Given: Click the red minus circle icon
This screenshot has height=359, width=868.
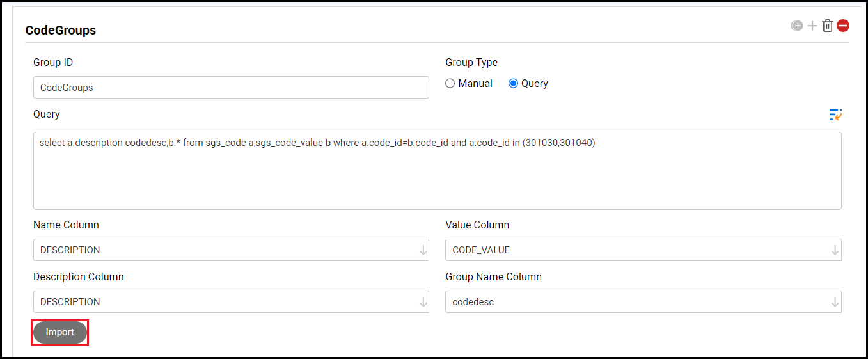Looking at the screenshot, I should pyautogui.click(x=843, y=26).
